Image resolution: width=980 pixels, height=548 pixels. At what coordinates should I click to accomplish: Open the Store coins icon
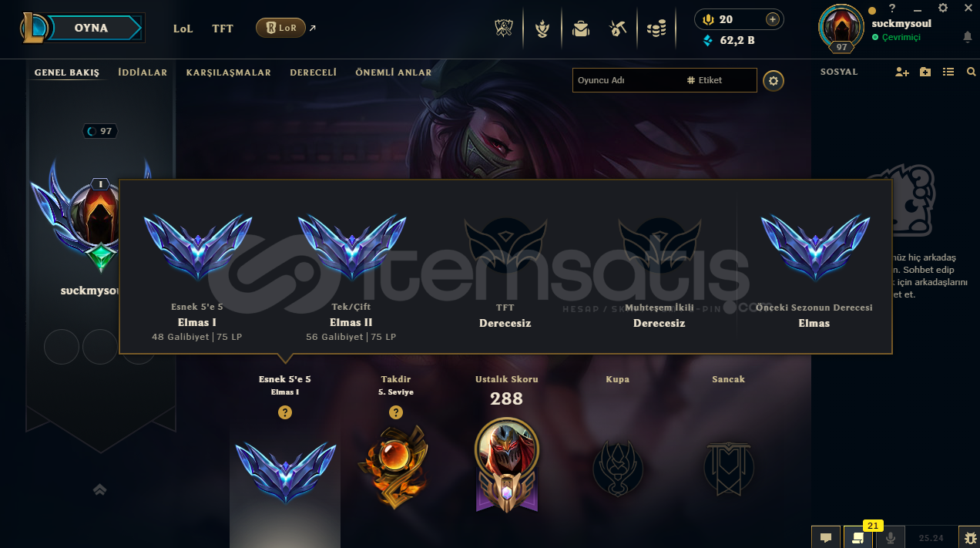656,29
